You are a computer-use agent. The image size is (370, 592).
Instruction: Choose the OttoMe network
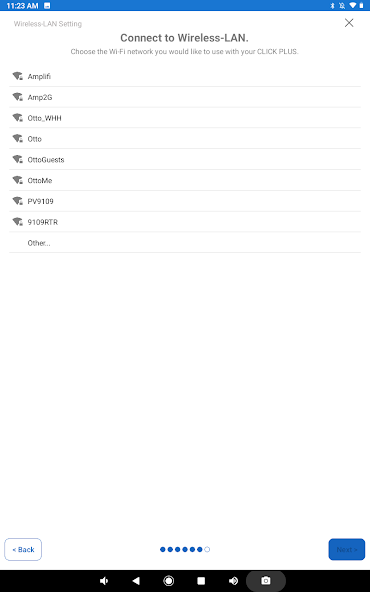[x=185, y=180]
